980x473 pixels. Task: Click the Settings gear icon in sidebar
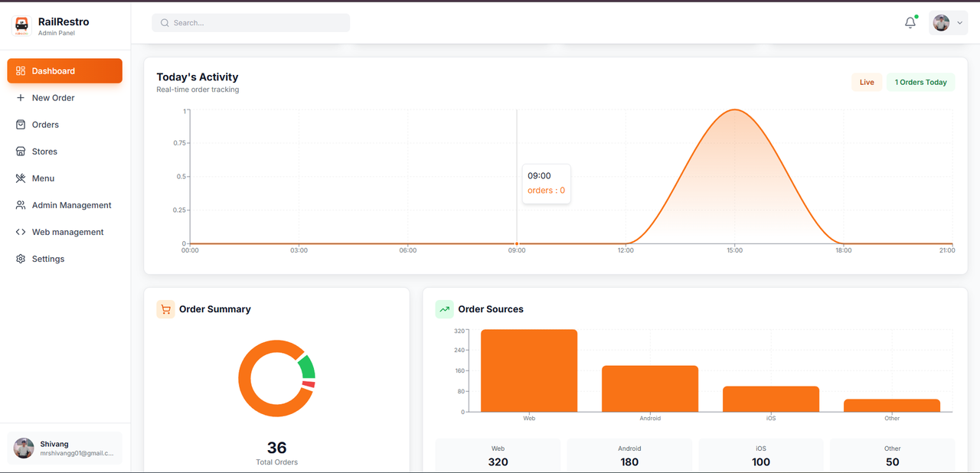click(21, 259)
